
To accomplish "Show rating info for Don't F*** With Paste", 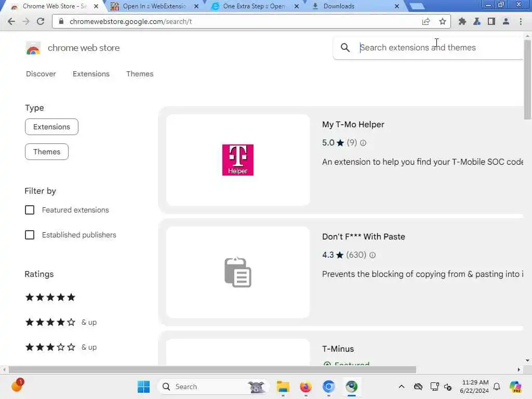I will [373, 255].
